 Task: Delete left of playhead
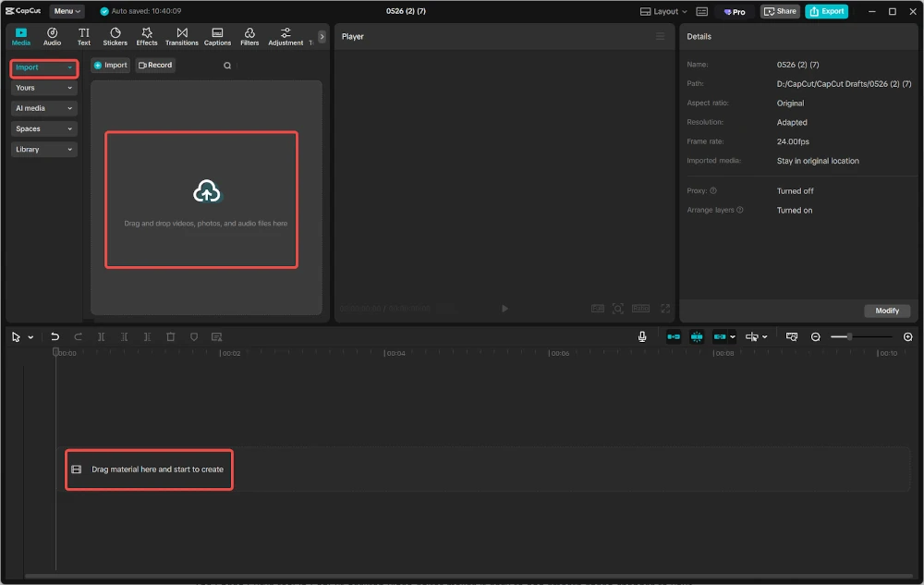(x=125, y=337)
